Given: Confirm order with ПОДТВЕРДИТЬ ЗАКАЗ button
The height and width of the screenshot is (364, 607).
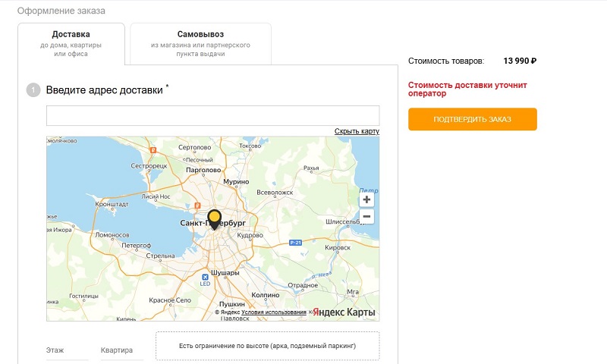Looking at the screenshot, I should coord(472,119).
